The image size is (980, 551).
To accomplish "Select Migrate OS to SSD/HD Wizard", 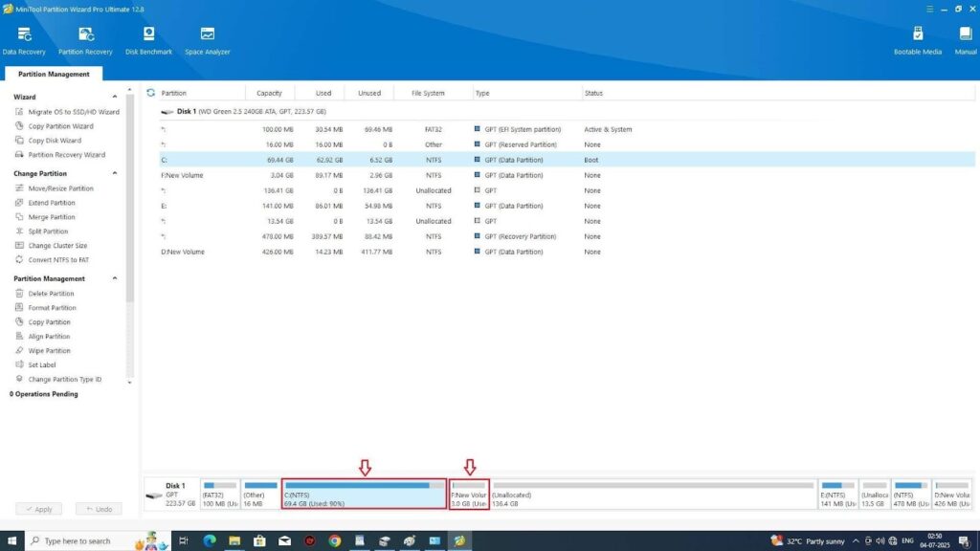I will [x=73, y=112].
